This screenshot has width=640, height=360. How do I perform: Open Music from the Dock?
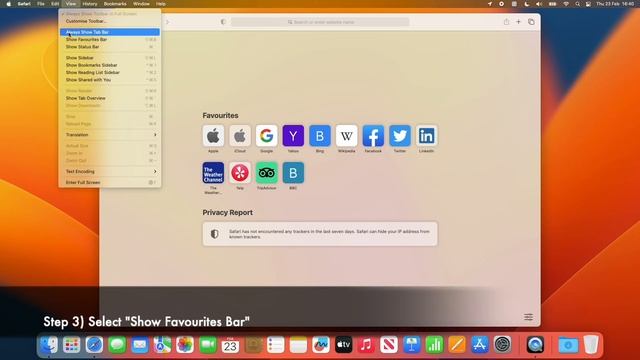click(366, 345)
